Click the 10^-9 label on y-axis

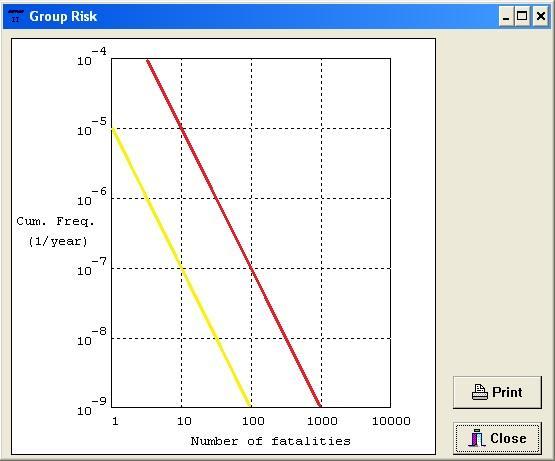[92, 406]
